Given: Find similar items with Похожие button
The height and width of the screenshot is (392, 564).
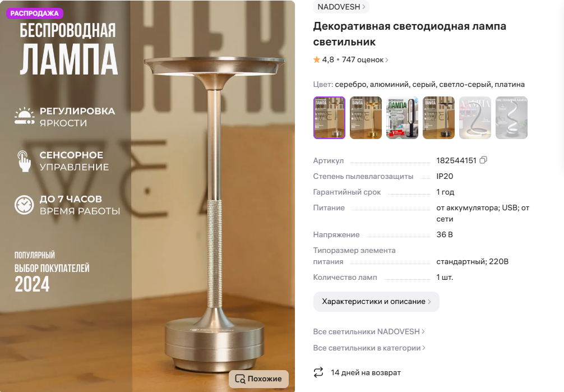Looking at the screenshot, I should click(x=258, y=379).
